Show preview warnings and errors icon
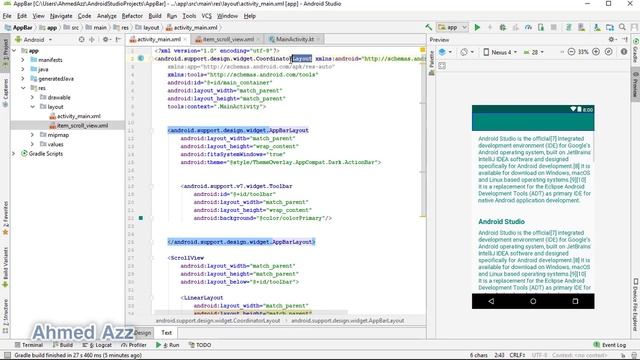The height and width of the screenshot is (360, 640). tap(624, 52)
